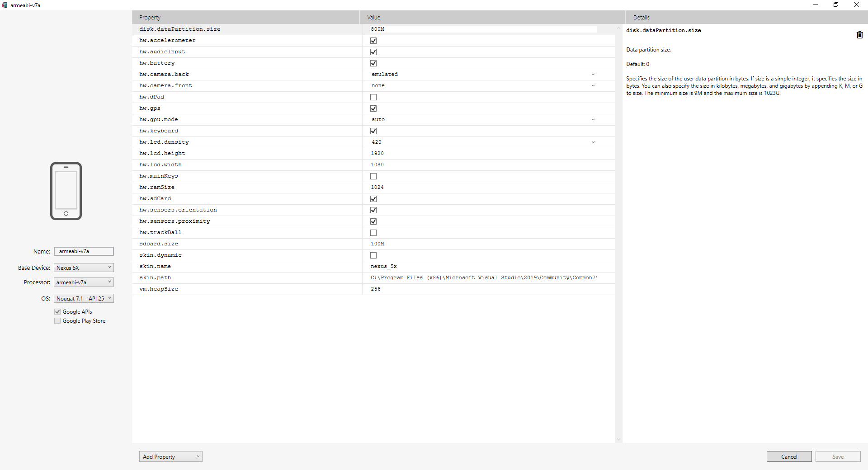Select the sdcard.size property name
Image resolution: width=868 pixels, height=470 pixels.
pyautogui.click(x=159, y=244)
